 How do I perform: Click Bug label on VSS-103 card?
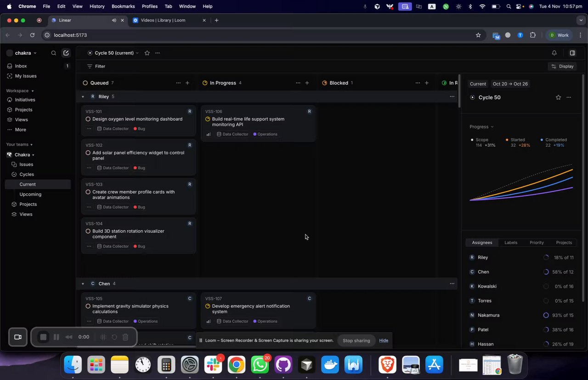(139, 207)
